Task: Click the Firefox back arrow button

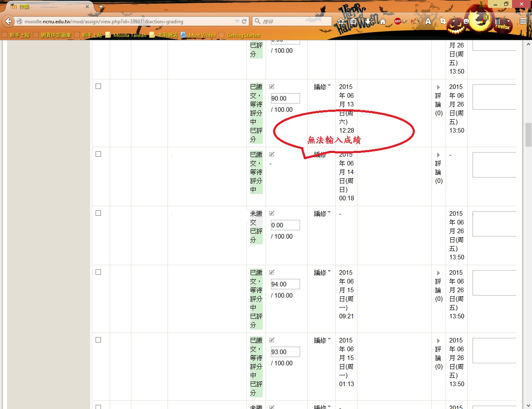Action: coord(8,21)
